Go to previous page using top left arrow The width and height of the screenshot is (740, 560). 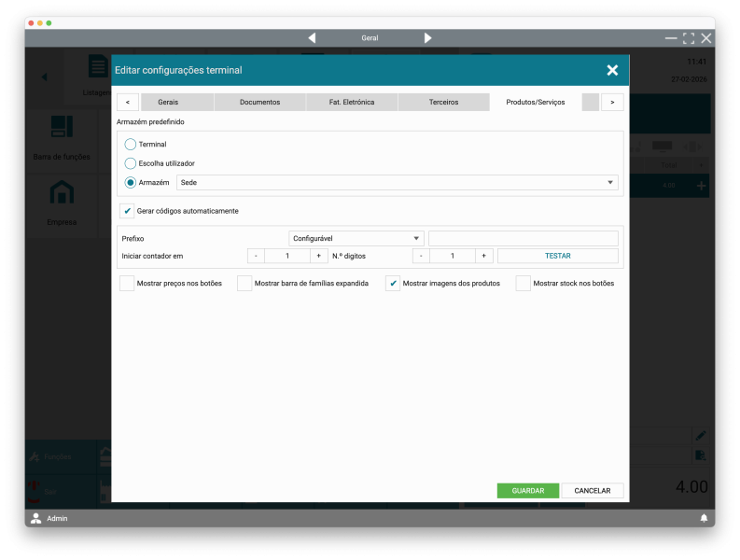tap(312, 38)
